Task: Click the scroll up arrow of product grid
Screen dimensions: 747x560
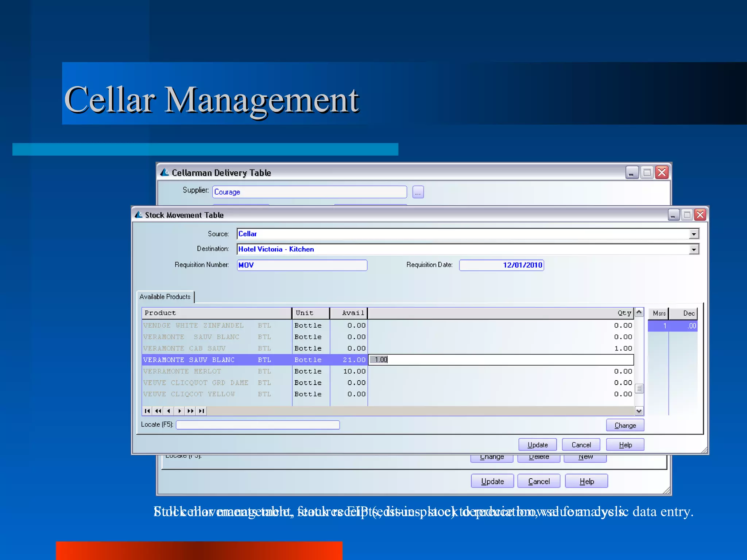Action: (639, 313)
